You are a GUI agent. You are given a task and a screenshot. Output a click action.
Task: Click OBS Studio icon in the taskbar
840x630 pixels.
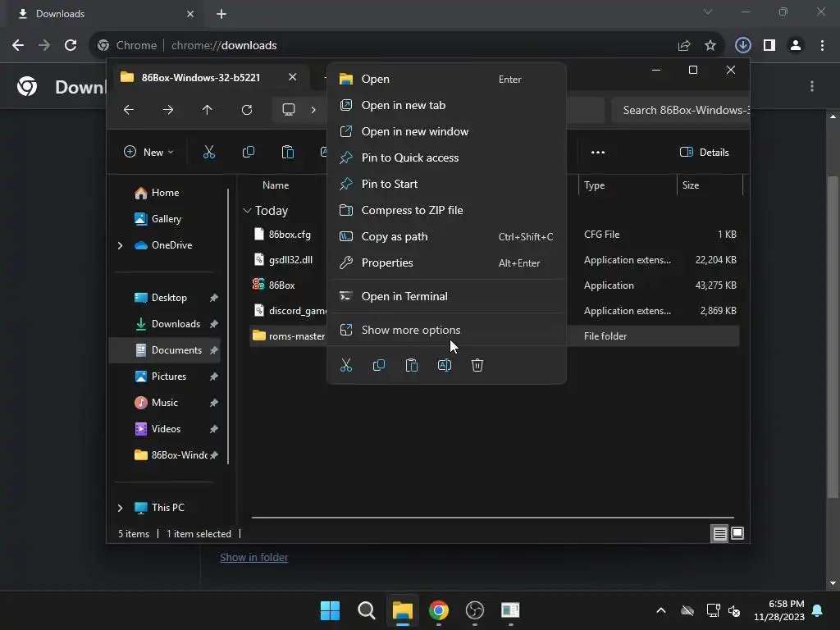click(x=475, y=610)
